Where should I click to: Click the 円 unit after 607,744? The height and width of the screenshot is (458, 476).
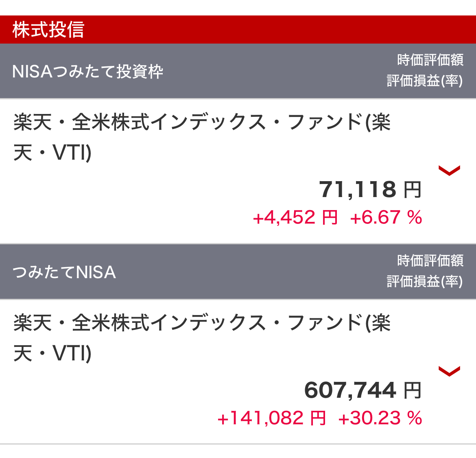[x=412, y=391]
